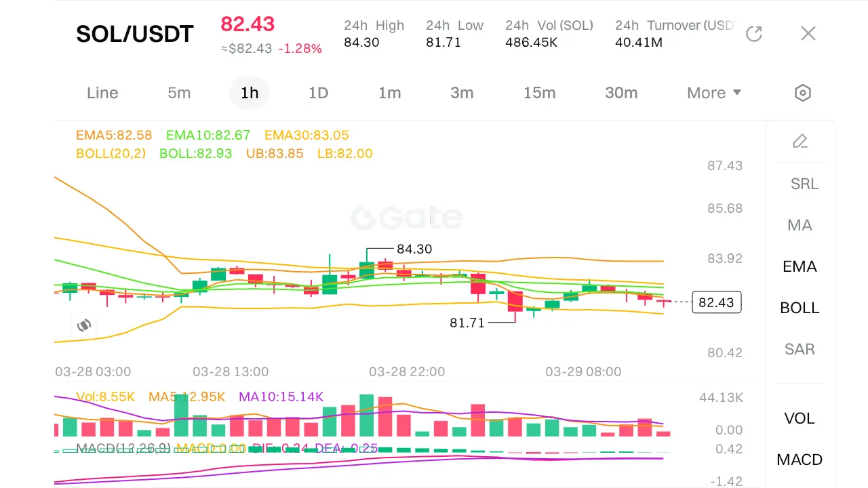Viewport: 868px width, 488px height.
Task: Toggle the SRL indicator
Action: (x=804, y=184)
